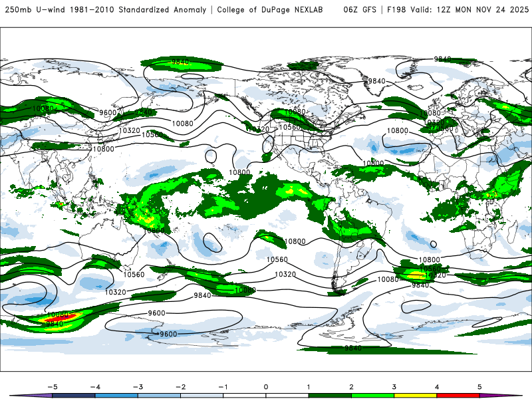532x399 pixels.
Task: Click the '0' colorbar tick label
Action: point(265,387)
